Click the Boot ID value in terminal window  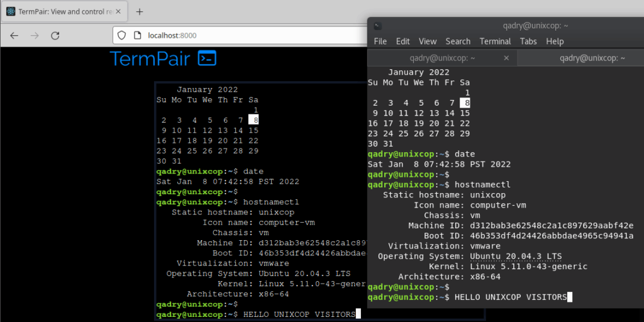[552, 236]
